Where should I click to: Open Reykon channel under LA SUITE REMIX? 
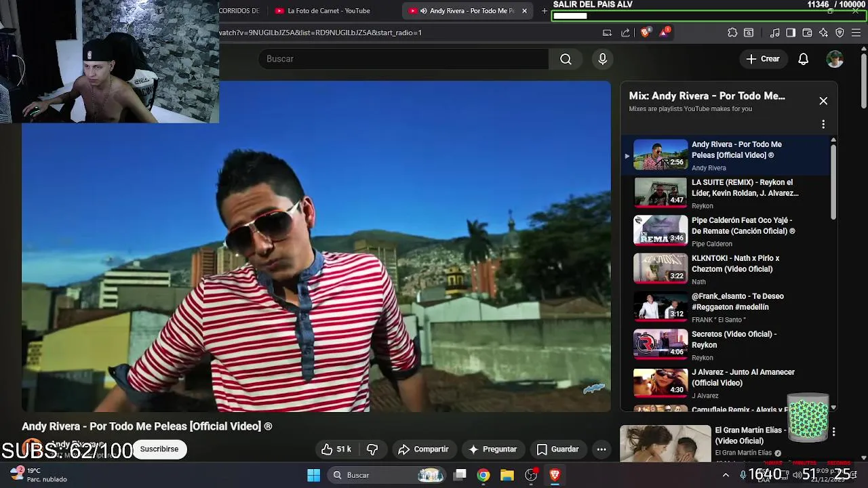(x=703, y=206)
